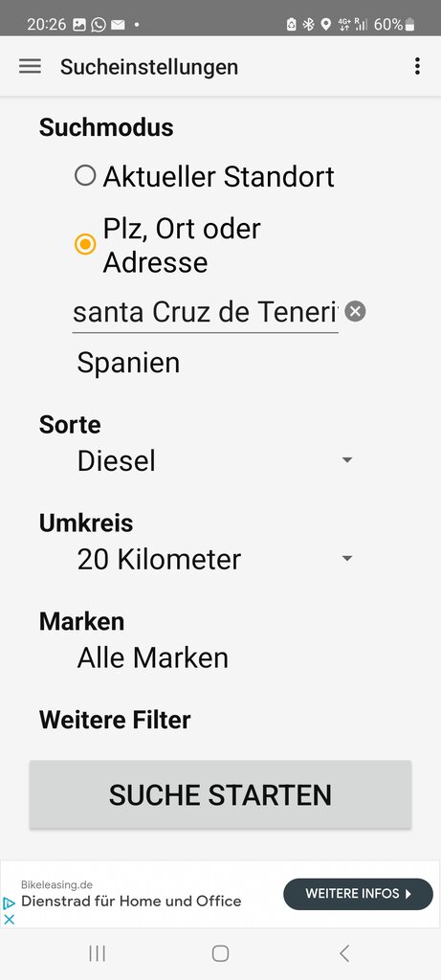Viewport: 441px width, 980px height.
Task: Open the Weitere Filter section
Action: coord(115,720)
